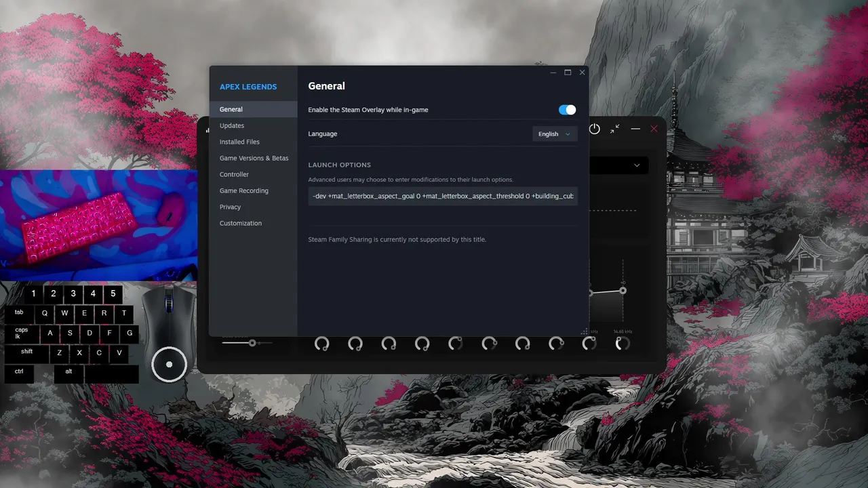Image resolution: width=868 pixels, height=488 pixels.
Task: Click the W key on the keyboard overlay
Action: 64,314
